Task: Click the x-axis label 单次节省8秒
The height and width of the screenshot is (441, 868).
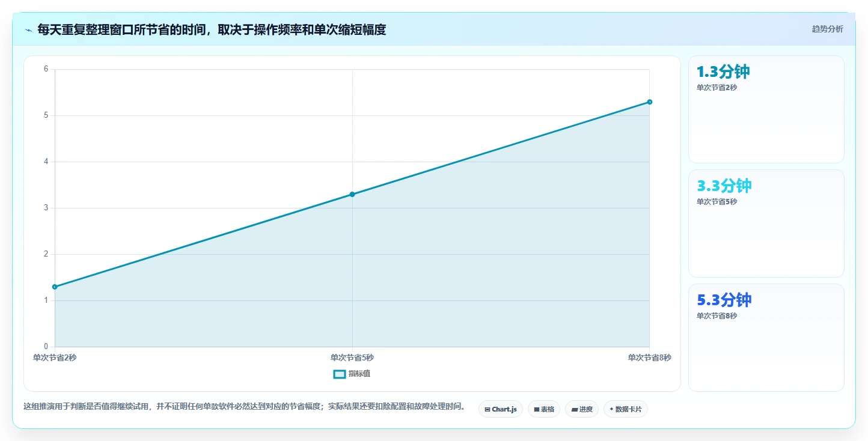Action: [x=650, y=357]
